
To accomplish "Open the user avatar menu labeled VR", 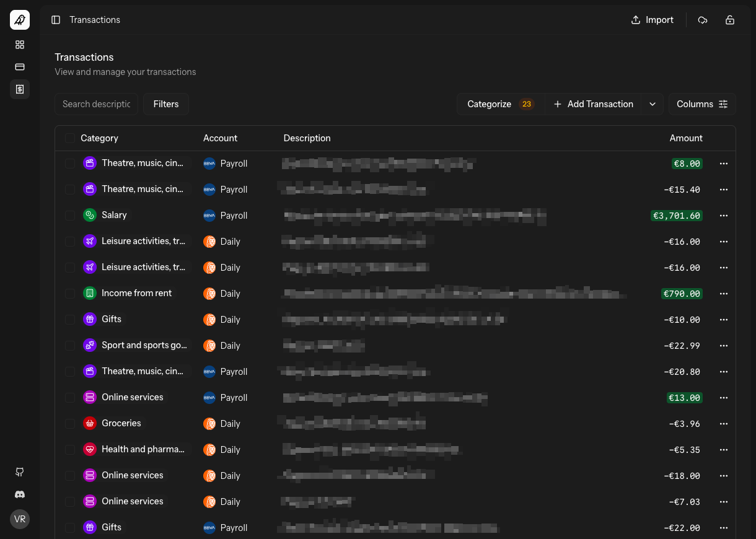I will pos(19,519).
